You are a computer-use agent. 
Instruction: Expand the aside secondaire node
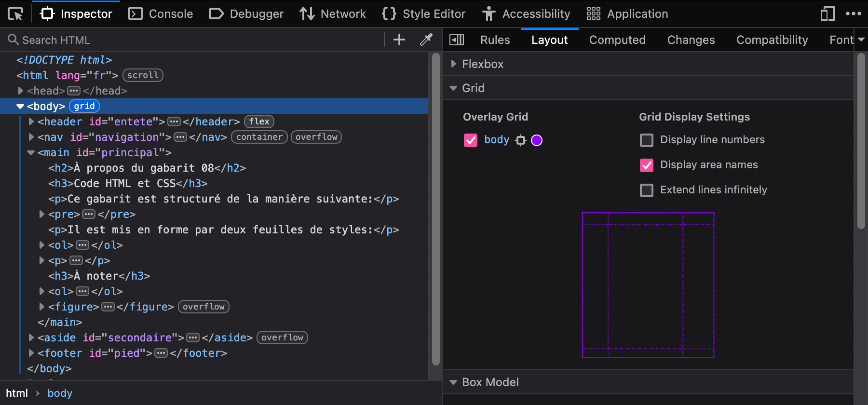pos(31,337)
